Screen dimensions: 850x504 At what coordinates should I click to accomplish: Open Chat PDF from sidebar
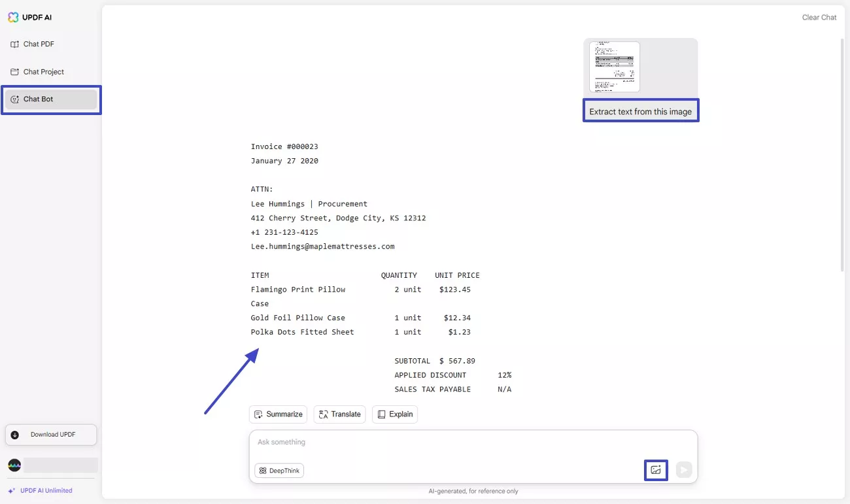coord(51,44)
